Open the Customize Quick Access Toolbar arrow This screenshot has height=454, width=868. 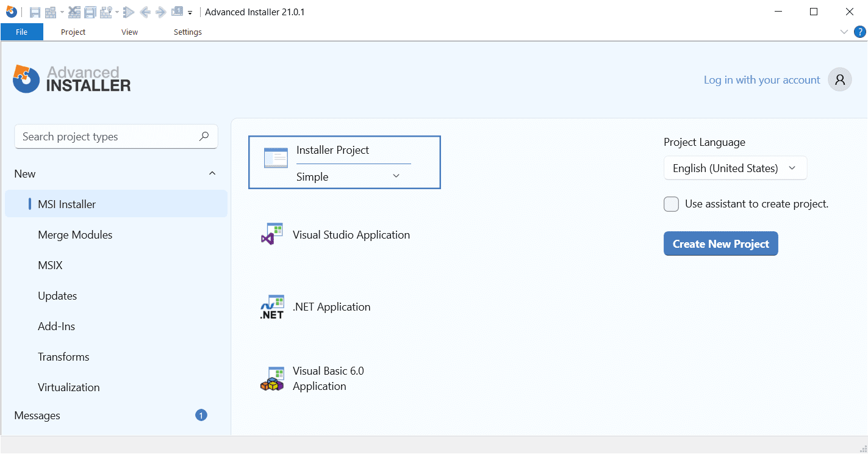click(x=190, y=12)
